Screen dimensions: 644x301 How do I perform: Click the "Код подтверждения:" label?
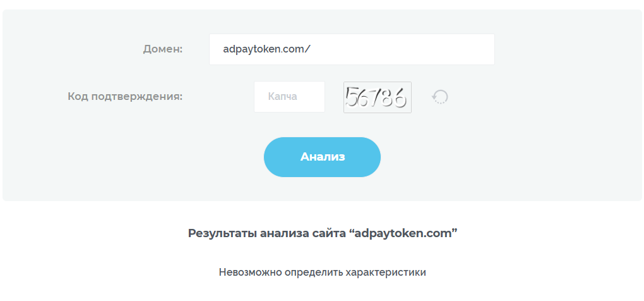point(125,97)
